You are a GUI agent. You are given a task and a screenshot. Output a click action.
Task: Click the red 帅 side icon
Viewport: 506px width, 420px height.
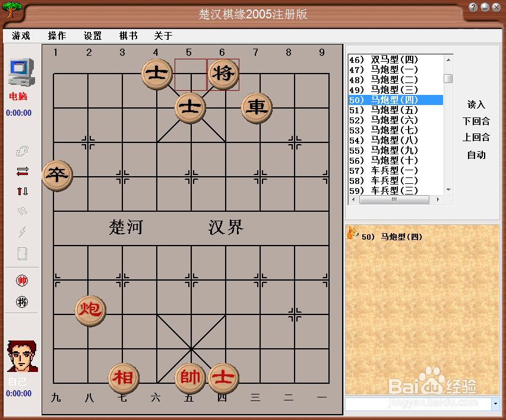pyautogui.click(x=22, y=281)
